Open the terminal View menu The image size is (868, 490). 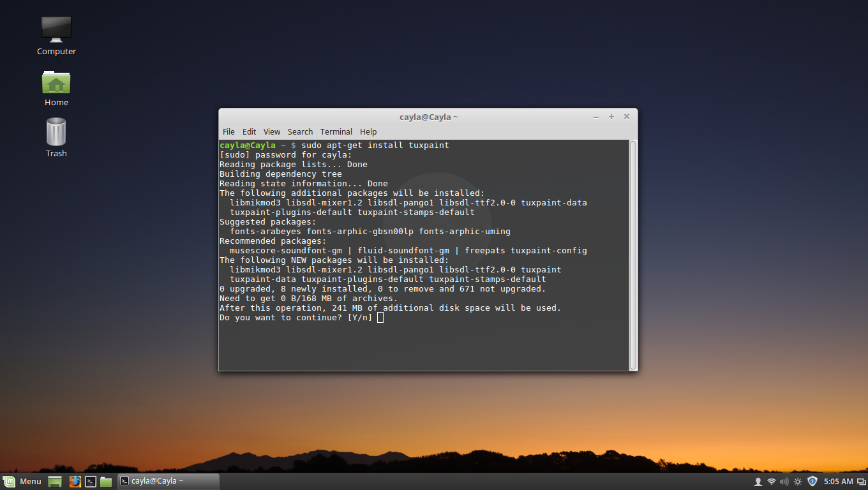click(x=272, y=131)
